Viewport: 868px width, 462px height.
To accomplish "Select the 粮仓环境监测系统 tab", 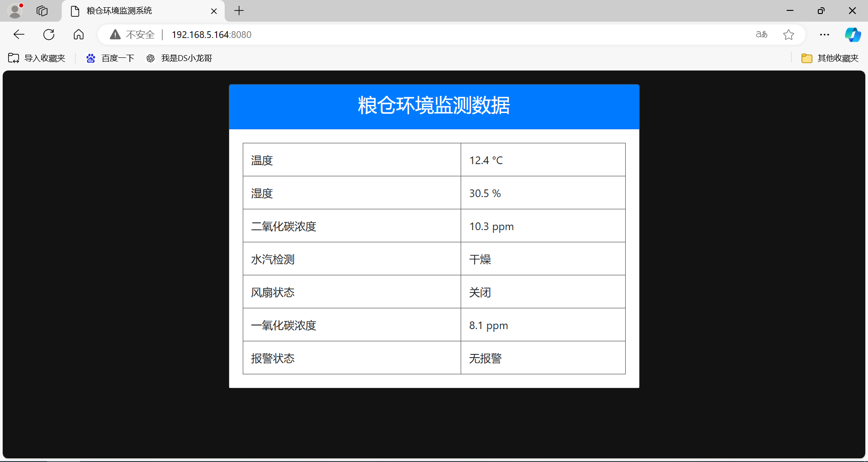I will pos(143,11).
